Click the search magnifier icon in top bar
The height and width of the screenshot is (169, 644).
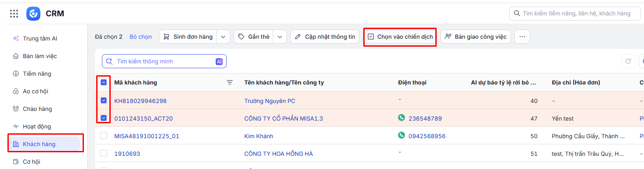pyautogui.click(x=517, y=14)
